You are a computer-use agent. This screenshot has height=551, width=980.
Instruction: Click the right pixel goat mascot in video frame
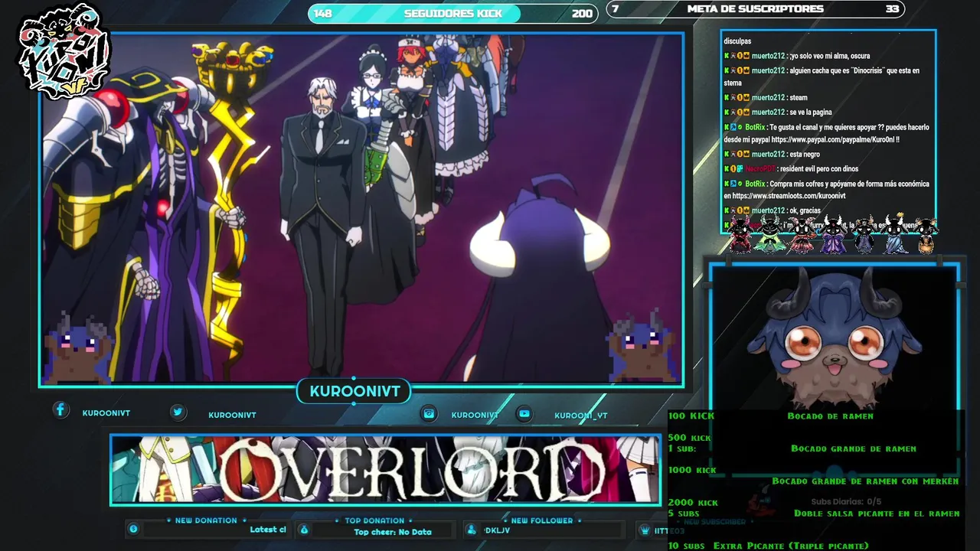(x=642, y=347)
